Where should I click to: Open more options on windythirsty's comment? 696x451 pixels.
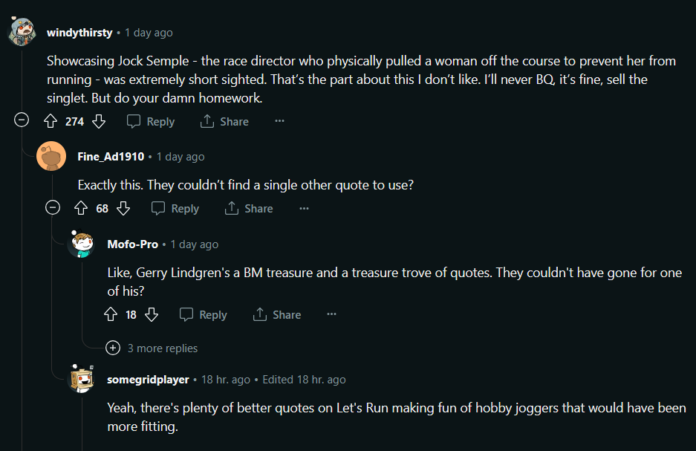tap(279, 121)
